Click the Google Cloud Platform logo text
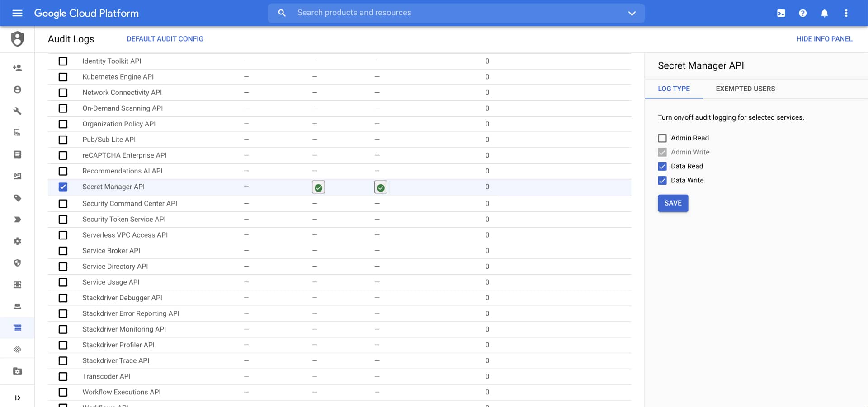This screenshot has width=868, height=407. 86,13
